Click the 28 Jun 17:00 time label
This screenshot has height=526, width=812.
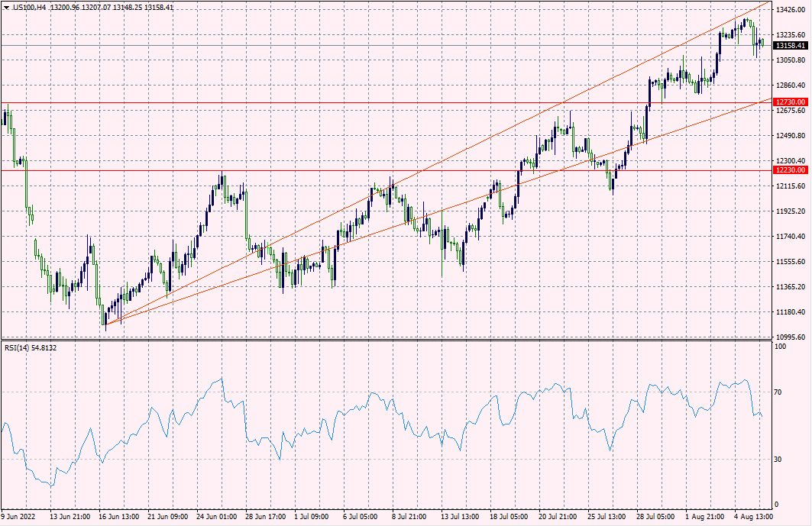(x=265, y=517)
